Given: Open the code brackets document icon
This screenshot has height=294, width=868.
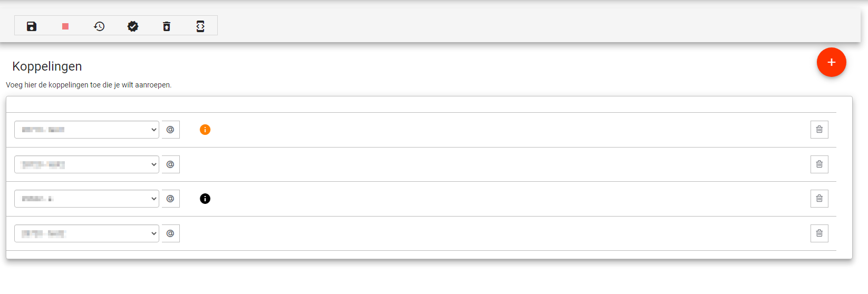Looking at the screenshot, I should 200,26.
